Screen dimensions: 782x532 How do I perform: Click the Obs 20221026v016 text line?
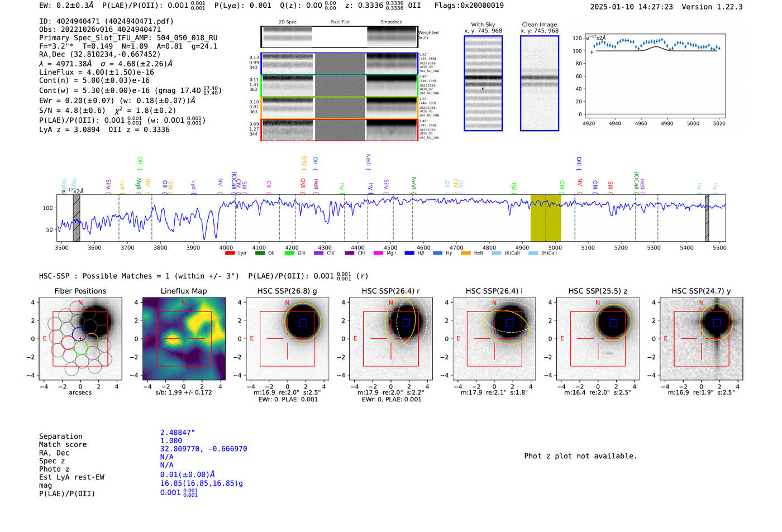tap(100, 30)
